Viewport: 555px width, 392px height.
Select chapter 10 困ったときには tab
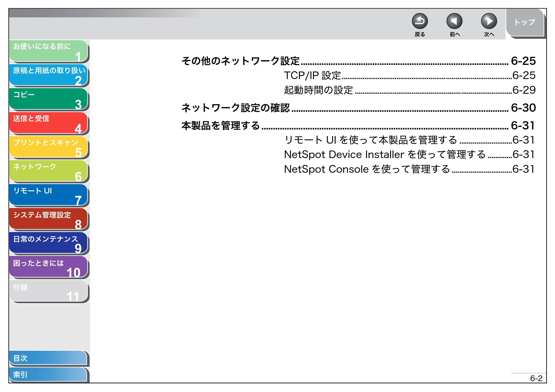[x=49, y=267]
